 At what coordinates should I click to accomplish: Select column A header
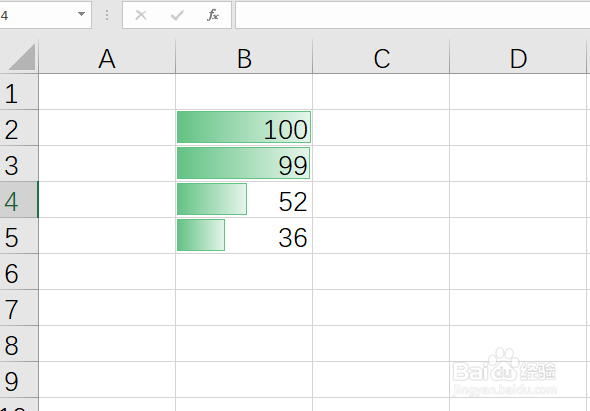[x=107, y=57]
